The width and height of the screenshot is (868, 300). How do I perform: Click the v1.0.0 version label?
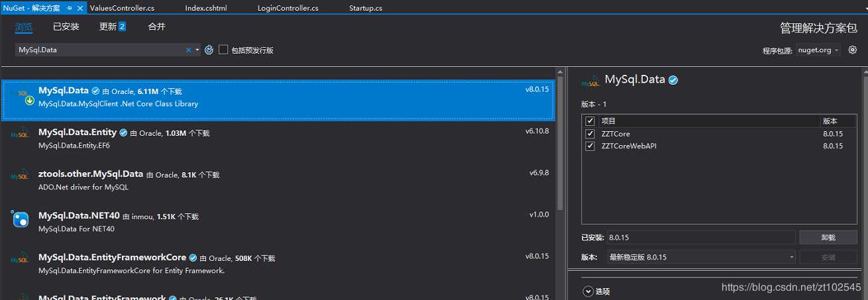[539, 215]
